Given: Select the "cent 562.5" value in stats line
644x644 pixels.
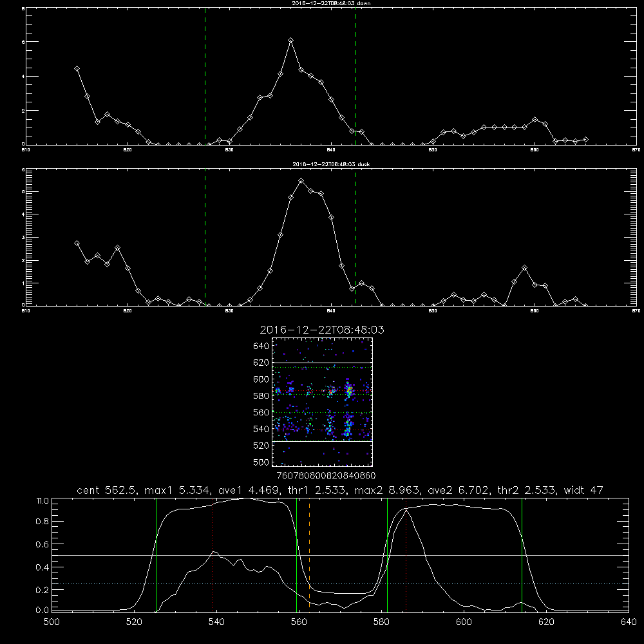Looking at the screenshot, I should (106, 490).
